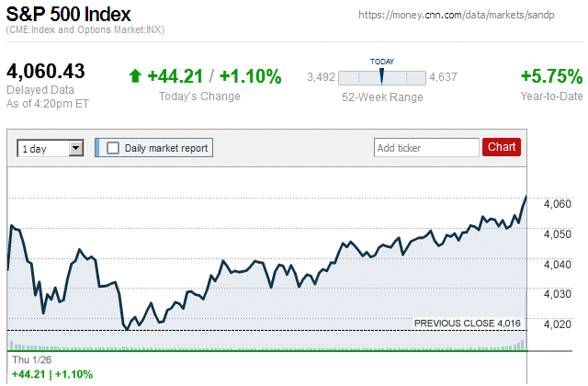
Task: Click the green +44.21 | +1.10% footer text
Action: 52,374
